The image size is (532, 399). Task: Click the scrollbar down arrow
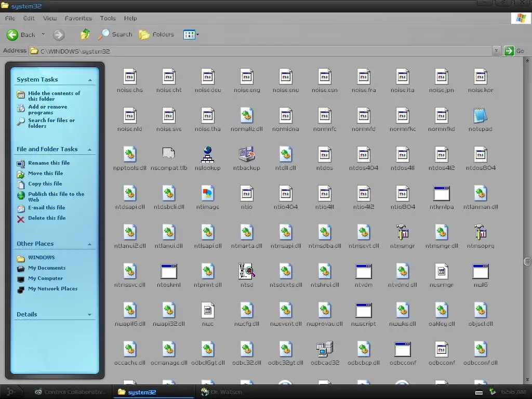click(x=527, y=380)
